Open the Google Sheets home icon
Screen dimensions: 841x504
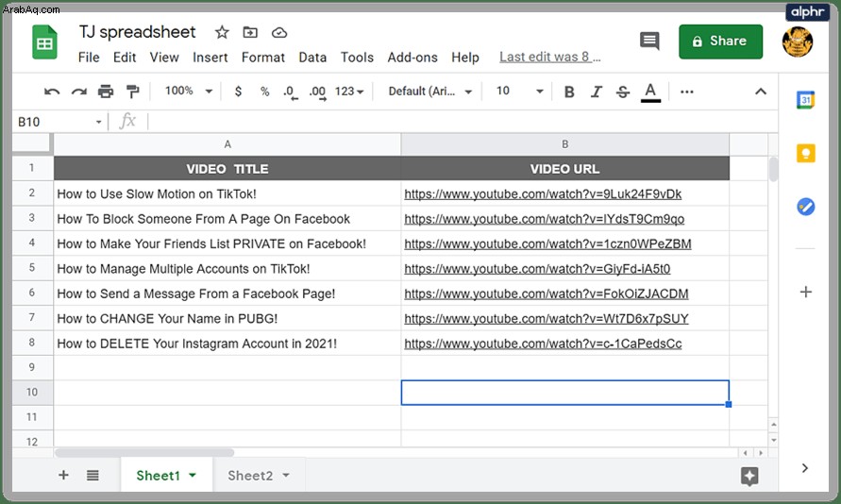(44, 42)
